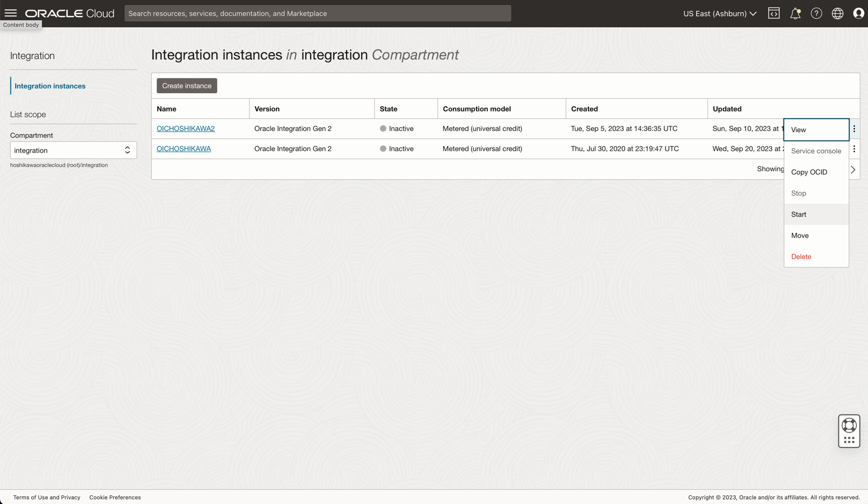Click the pagination next chevron
The height and width of the screenshot is (504, 868).
[x=853, y=169]
